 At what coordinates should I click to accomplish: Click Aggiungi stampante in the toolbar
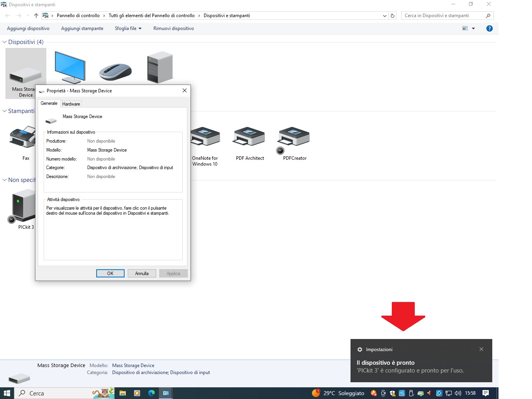click(x=82, y=28)
